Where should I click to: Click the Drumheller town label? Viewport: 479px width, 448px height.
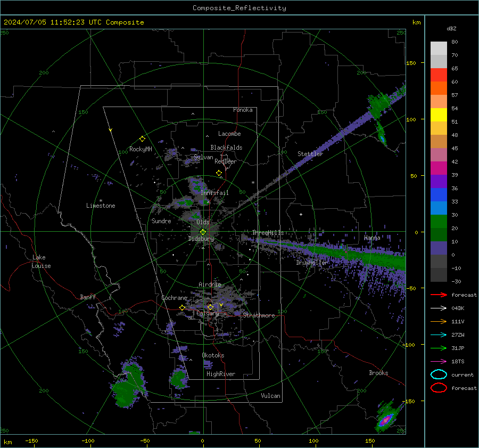pos(312,263)
